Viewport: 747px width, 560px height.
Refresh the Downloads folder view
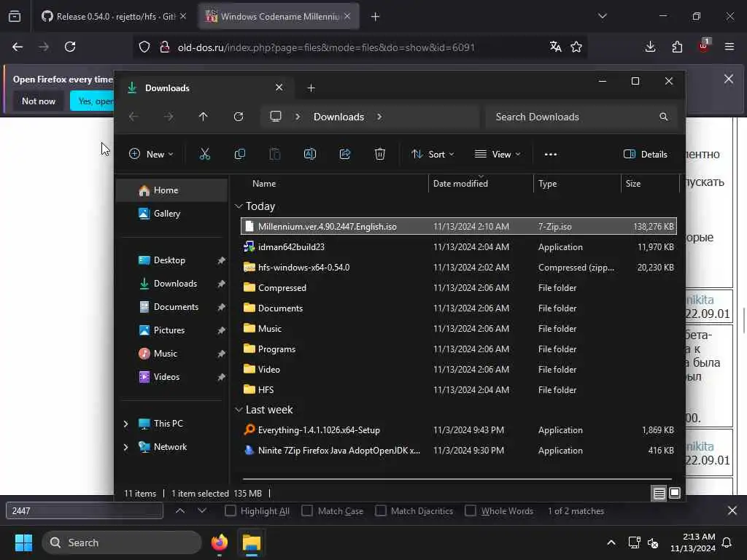(x=239, y=117)
